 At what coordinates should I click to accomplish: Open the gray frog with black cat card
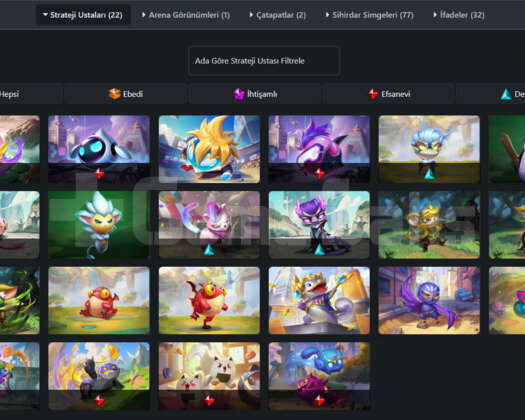click(x=99, y=376)
